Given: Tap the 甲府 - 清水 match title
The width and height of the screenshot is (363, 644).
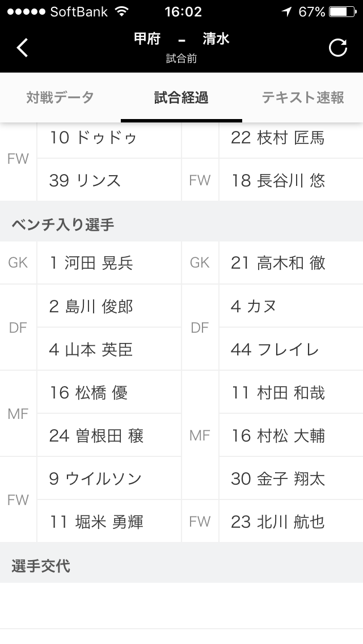Looking at the screenshot, I should (x=181, y=39).
